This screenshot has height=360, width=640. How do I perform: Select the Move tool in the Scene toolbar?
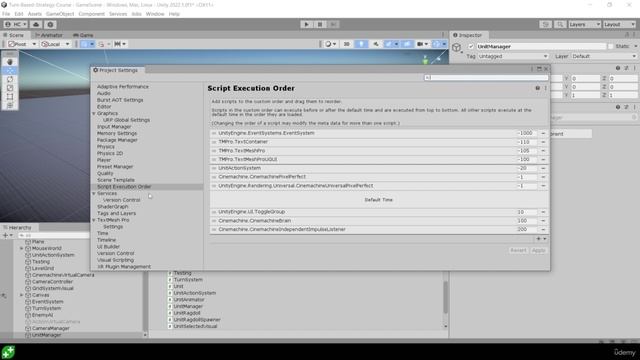pyautogui.click(x=10, y=71)
